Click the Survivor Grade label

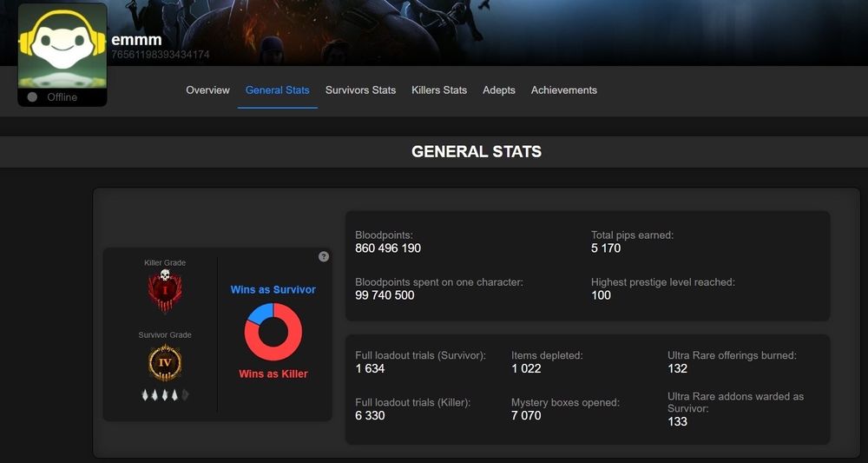(165, 334)
